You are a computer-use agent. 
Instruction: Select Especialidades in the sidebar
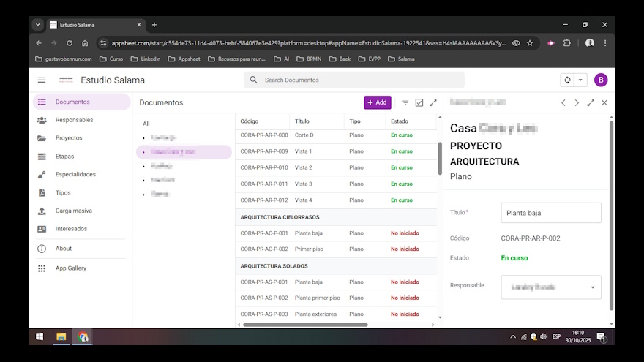coord(75,174)
